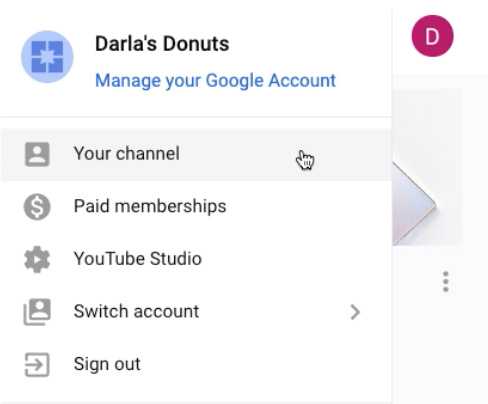The width and height of the screenshot is (488, 404).
Task: Open the three-dot video options menu
Action: tap(446, 282)
